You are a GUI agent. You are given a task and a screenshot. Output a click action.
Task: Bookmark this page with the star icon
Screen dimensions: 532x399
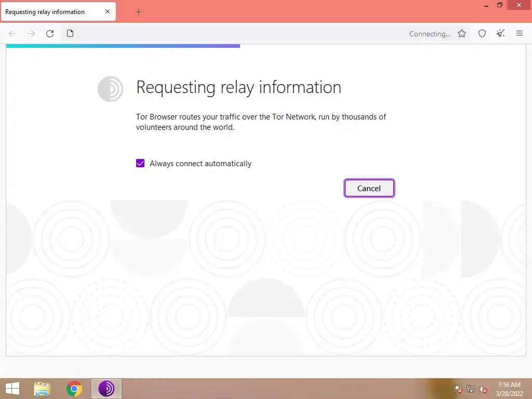pyautogui.click(x=462, y=34)
